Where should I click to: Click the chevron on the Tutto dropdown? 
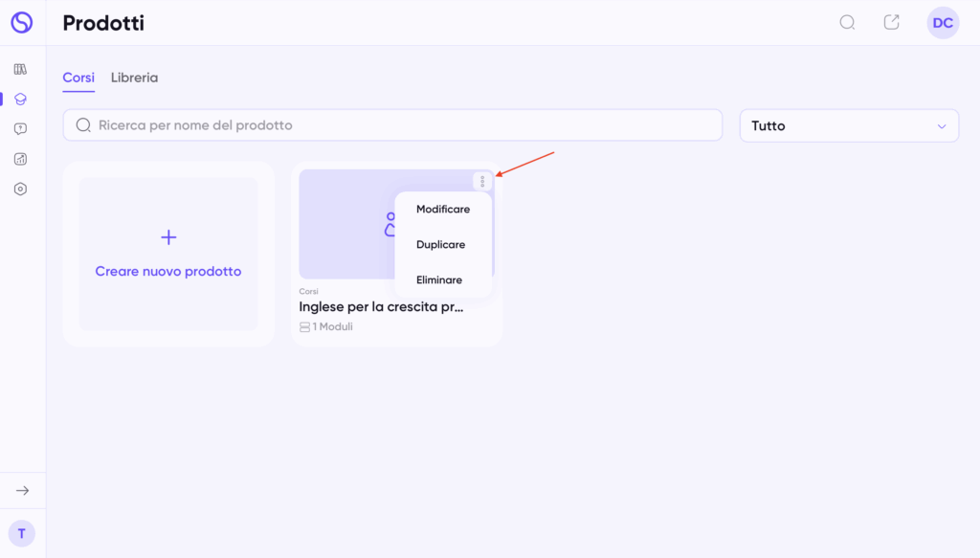[941, 126]
